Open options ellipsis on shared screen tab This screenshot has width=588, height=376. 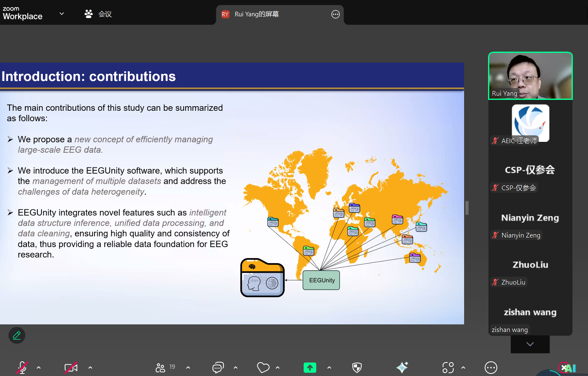pos(336,14)
